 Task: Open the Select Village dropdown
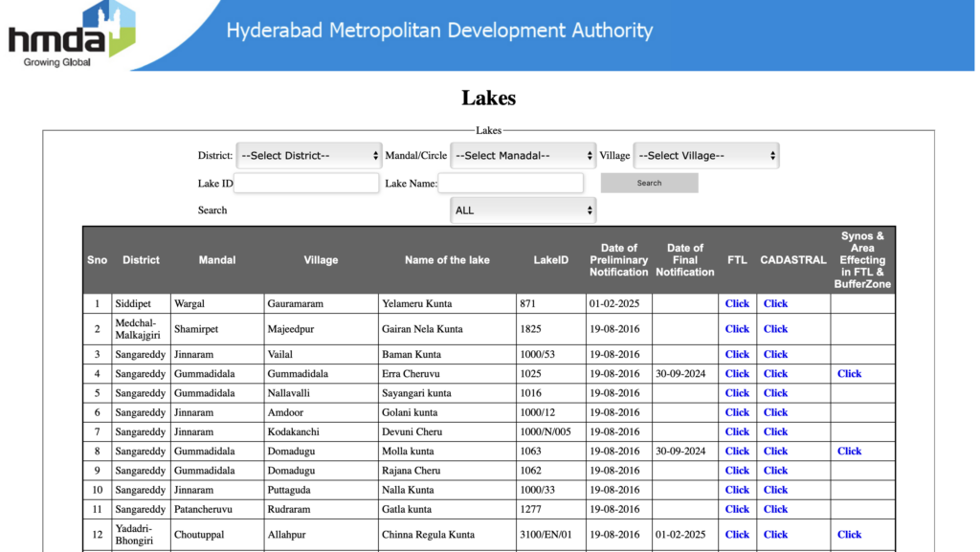coord(706,156)
